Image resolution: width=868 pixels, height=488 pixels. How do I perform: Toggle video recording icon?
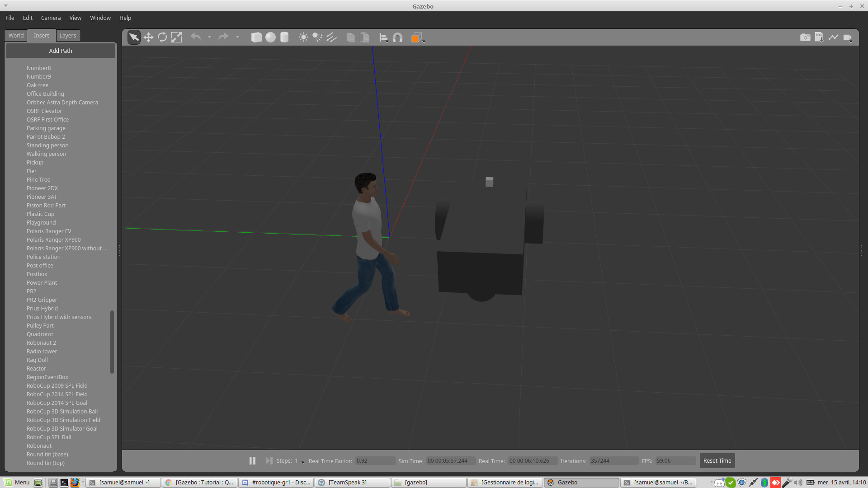point(847,38)
